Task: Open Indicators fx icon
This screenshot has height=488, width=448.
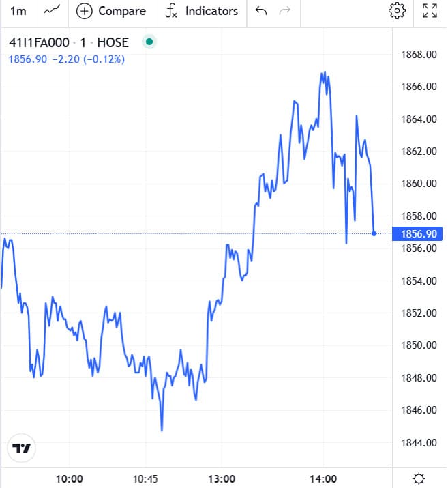Action: [172, 11]
